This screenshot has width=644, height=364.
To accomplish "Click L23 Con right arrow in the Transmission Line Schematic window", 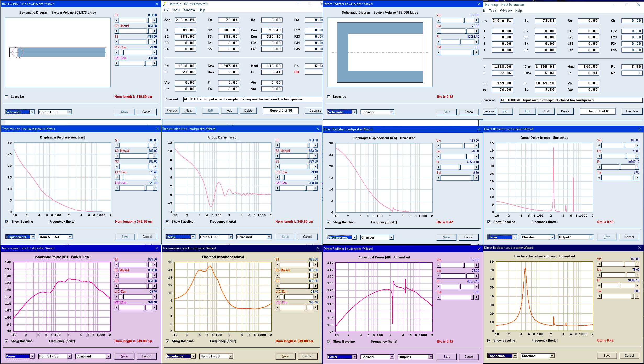I will (155, 63).
